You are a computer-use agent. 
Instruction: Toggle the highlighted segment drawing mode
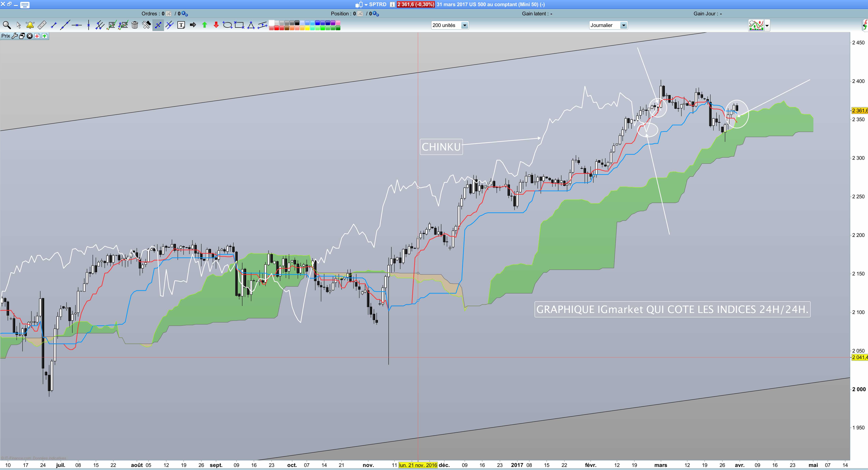[158, 25]
